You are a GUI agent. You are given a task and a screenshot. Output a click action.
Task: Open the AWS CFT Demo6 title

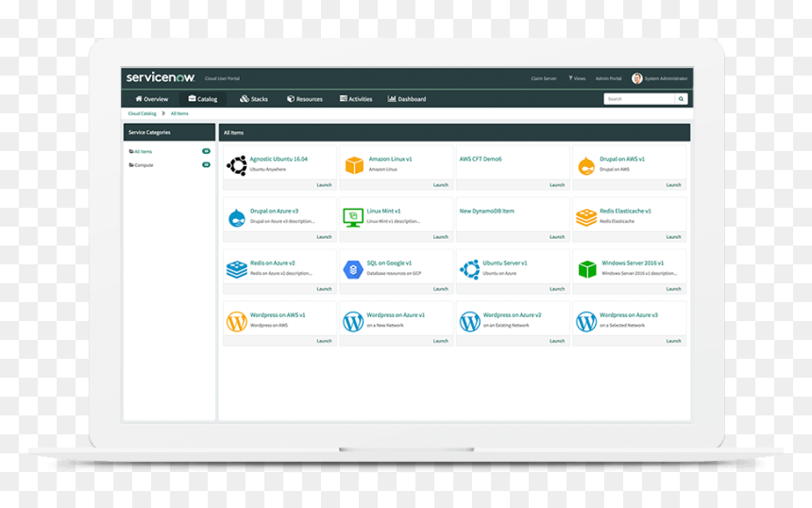point(481,159)
